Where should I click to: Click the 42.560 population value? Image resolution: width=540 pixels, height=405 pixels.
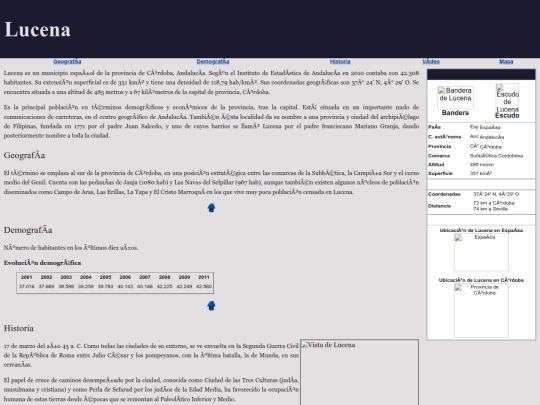click(x=204, y=286)
